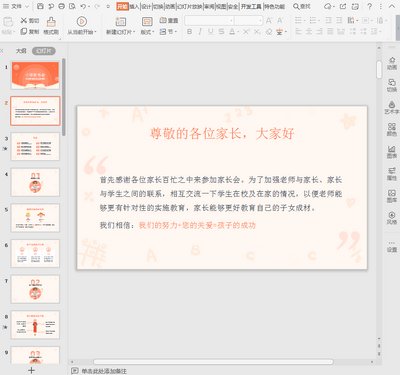This screenshot has width=400, height=375.
Task: Click the Save icon in quick access bar
Action: pos(40,6)
